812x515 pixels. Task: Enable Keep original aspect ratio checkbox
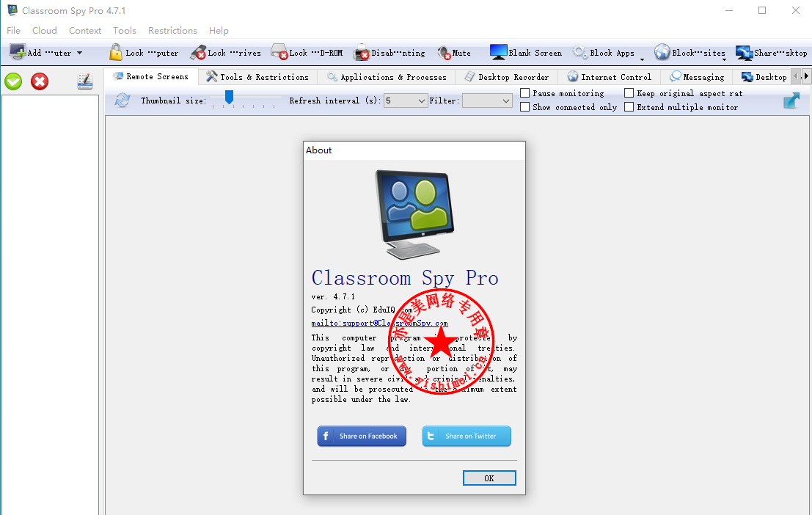click(x=629, y=92)
